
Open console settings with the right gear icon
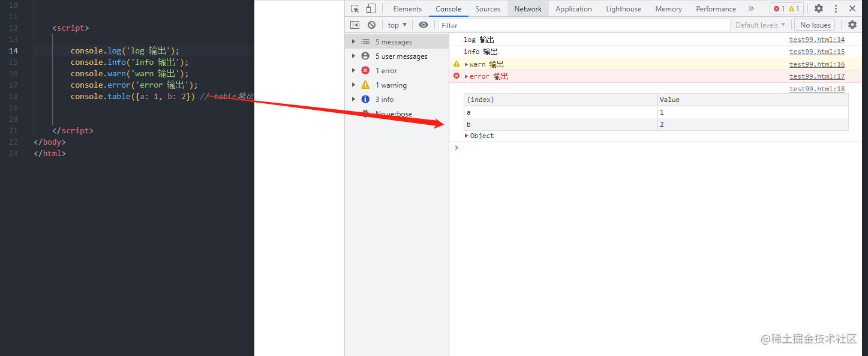(x=852, y=25)
